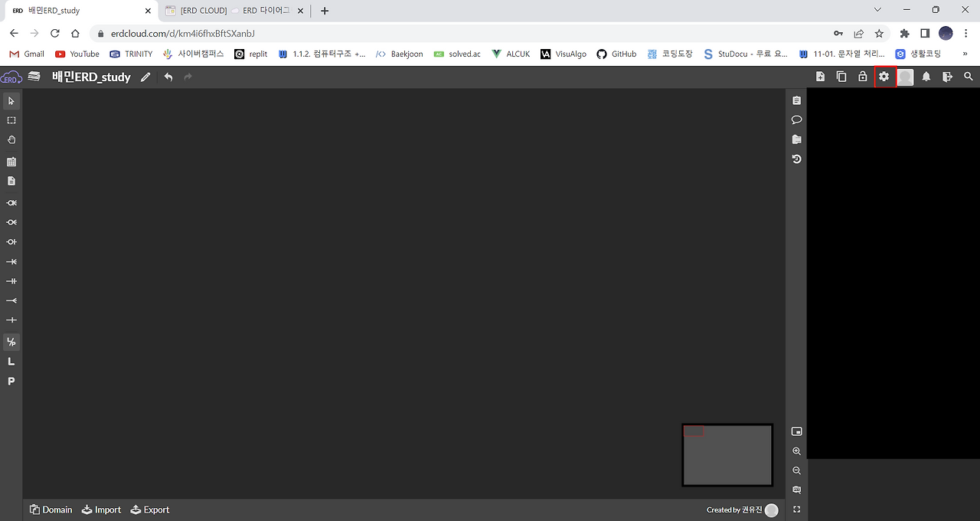The width and height of the screenshot is (980, 521).
Task: Edit the 배민ERD_study title with pencil
Action: [145, 77]
